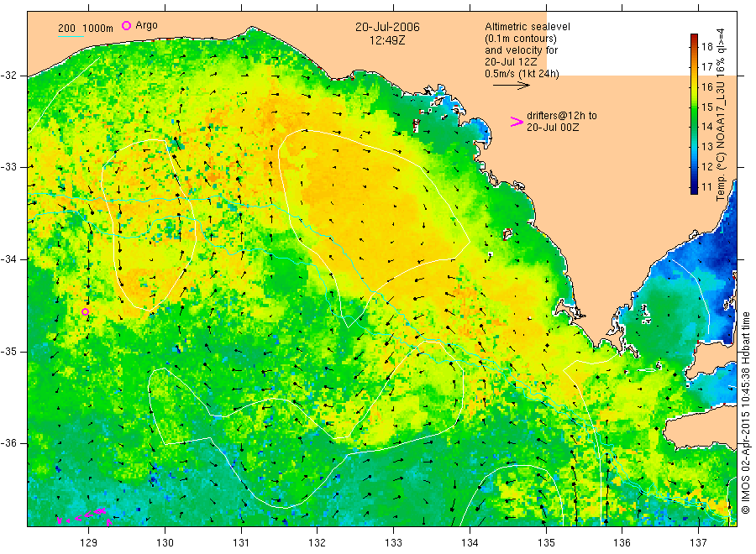Click the '0.5m/s (1kt 24h)' text

tap(522, 74)
